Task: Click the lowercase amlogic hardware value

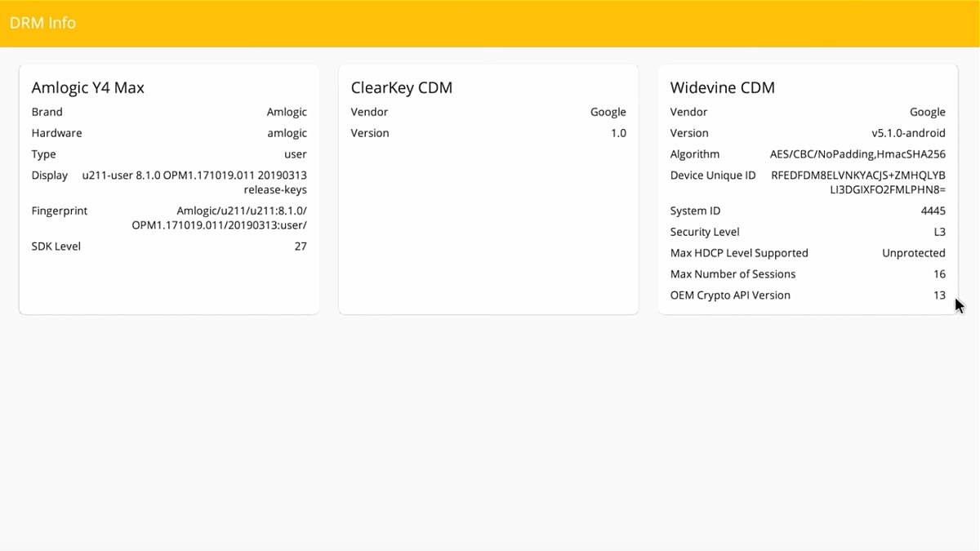Action: (287, 133)
